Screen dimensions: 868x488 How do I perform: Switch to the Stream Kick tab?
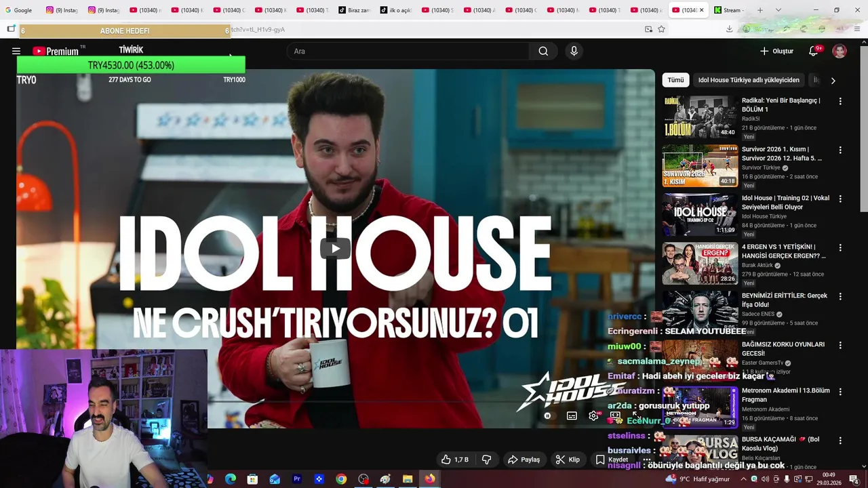click(x=730, y=10)
